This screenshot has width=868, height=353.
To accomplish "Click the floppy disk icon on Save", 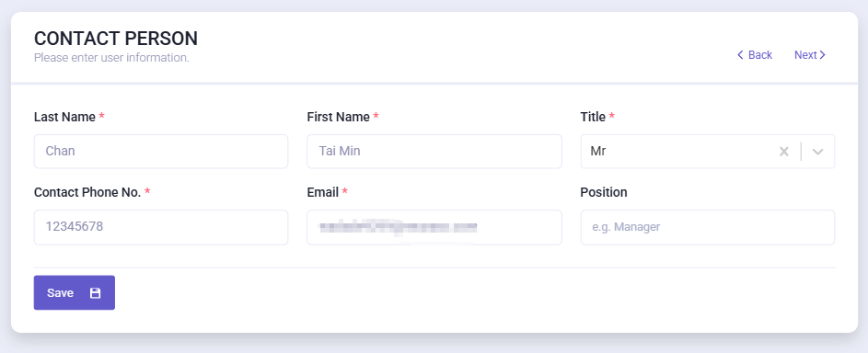I will [95, 292].
